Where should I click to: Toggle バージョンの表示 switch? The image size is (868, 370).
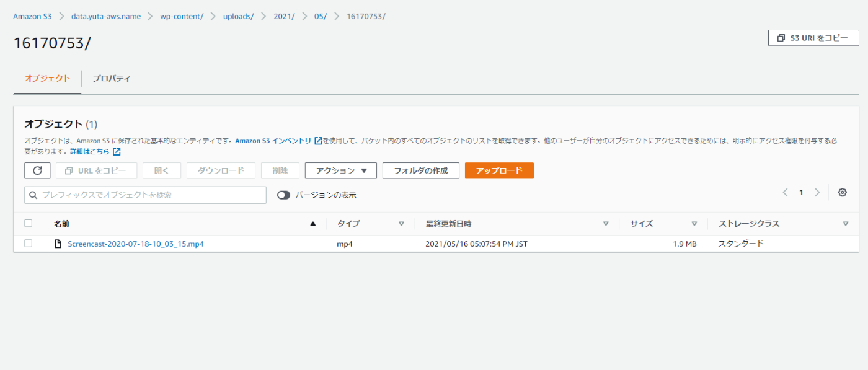[283, 195]
